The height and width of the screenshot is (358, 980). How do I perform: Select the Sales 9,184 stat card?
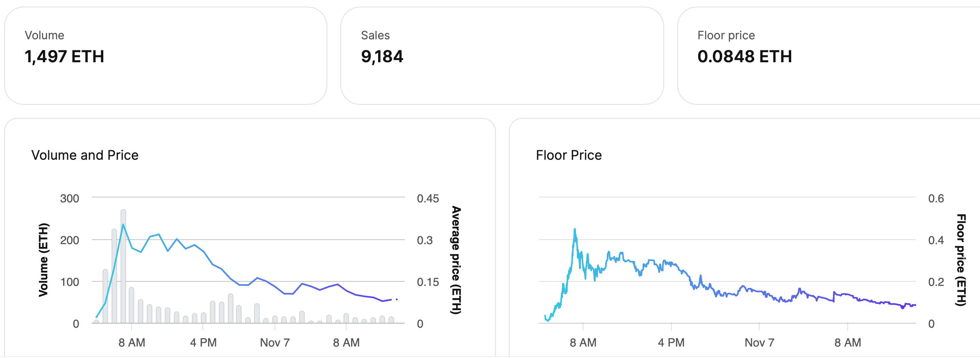502,55
